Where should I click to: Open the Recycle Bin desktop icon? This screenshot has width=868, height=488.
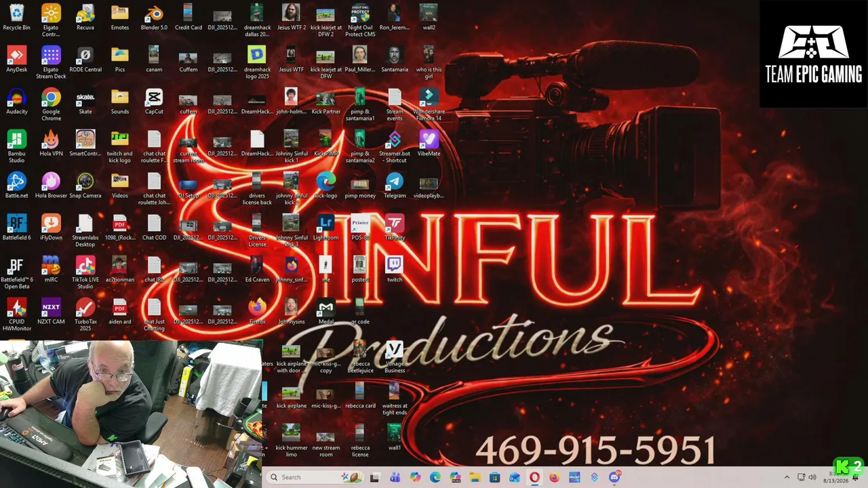coord(16,18)
